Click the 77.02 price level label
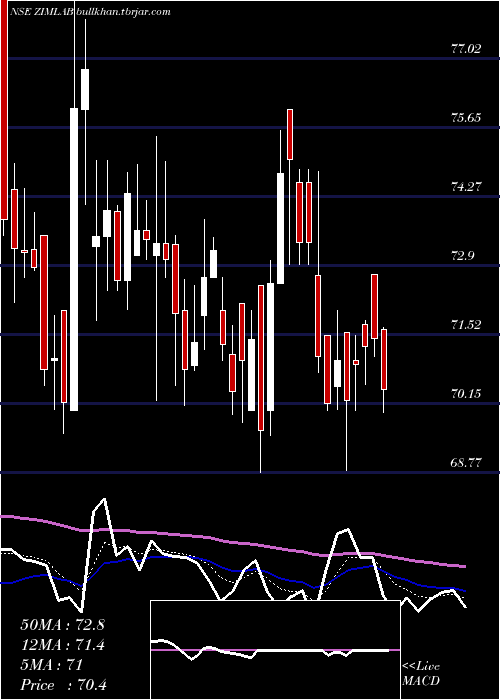The image size is (500, 700). click(467, 49)
